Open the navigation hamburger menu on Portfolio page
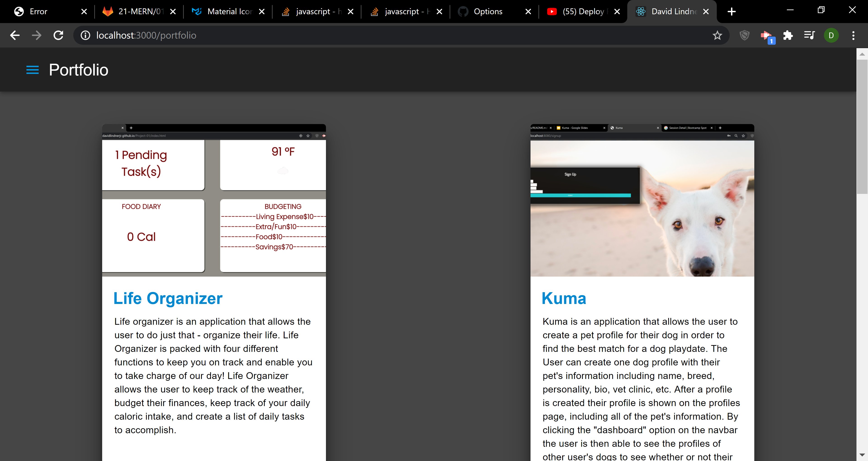The height and width of the screenshot is (461, 868). (x=32, y=70)
